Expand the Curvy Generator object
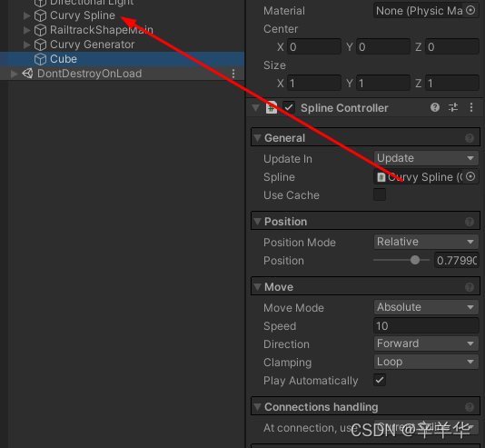 tap(27, 45)
